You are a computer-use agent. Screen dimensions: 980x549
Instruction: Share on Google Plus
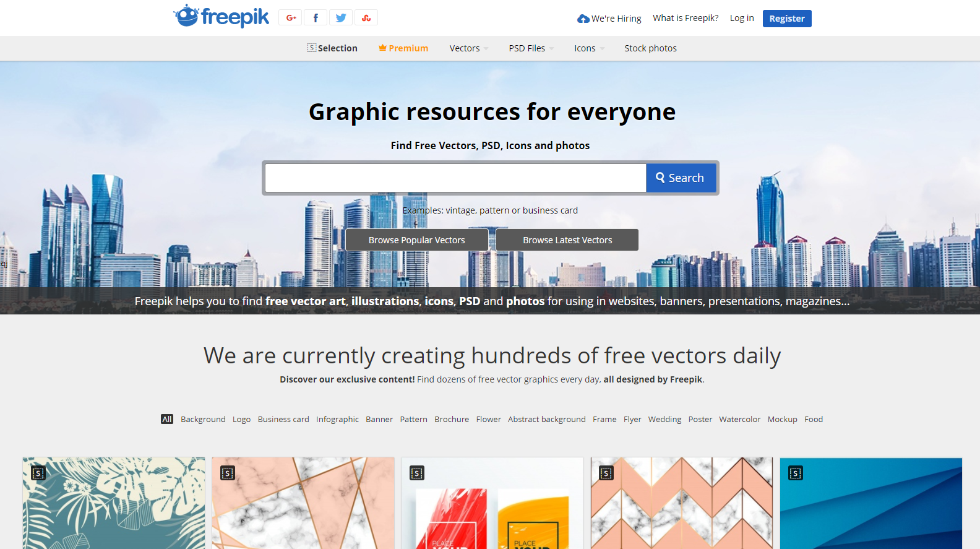pyautogui.click(x=291, y=18)
